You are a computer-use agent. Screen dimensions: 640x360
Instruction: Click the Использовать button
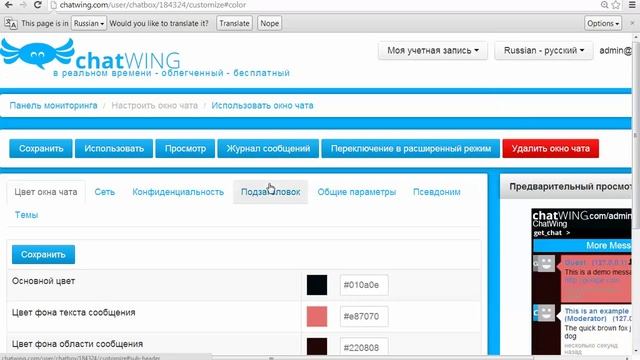[114, 149]
